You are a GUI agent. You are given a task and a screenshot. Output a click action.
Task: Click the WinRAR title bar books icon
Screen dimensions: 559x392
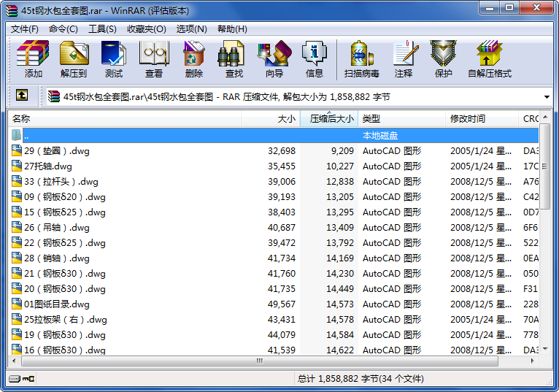[x=12, y=10]
